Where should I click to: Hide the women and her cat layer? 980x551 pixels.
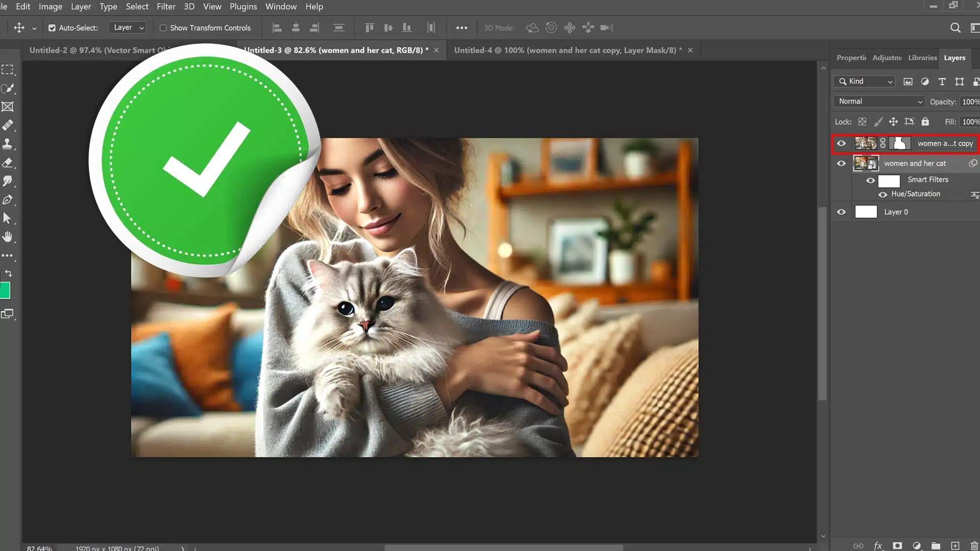pos(841,163)
